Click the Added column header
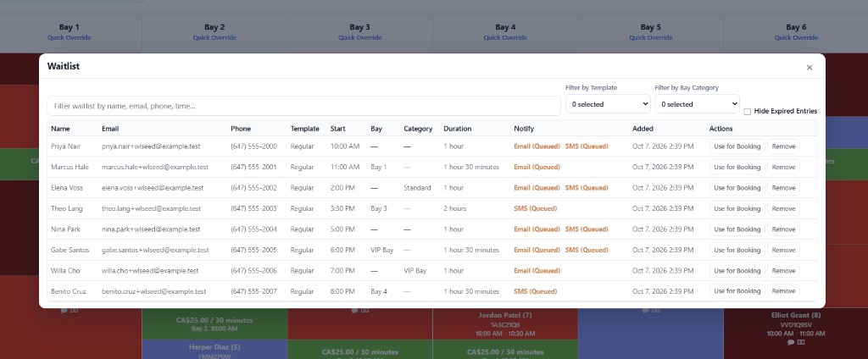 (643, 129)
